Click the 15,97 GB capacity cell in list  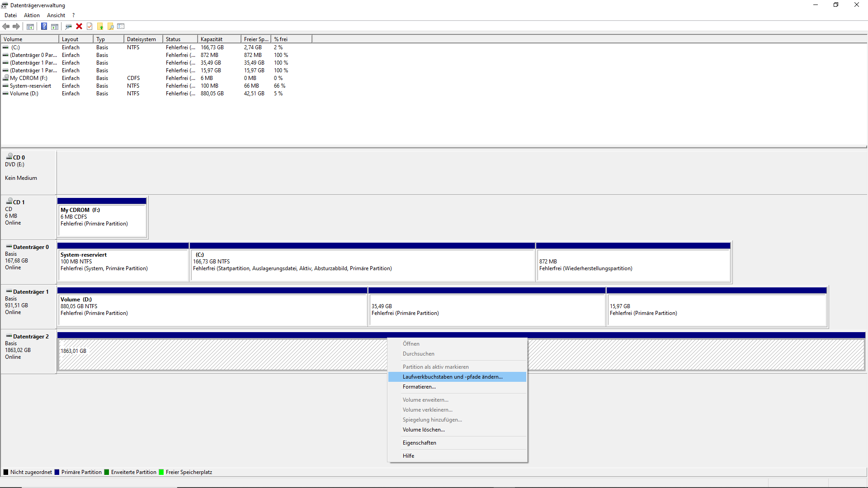click(211, 70)
